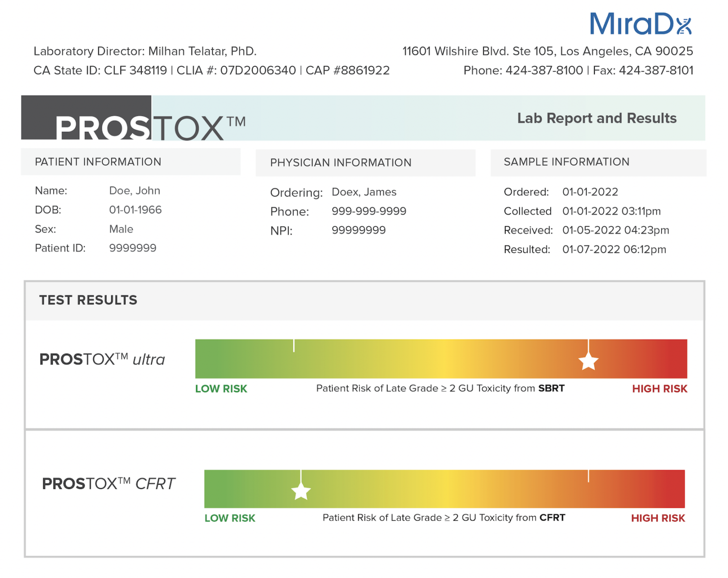Image resolution: width=728 pixels, height=578 pixels.
Task: Click the star marker on PROSTOX ultra bar
Action: tap(588, 361)
